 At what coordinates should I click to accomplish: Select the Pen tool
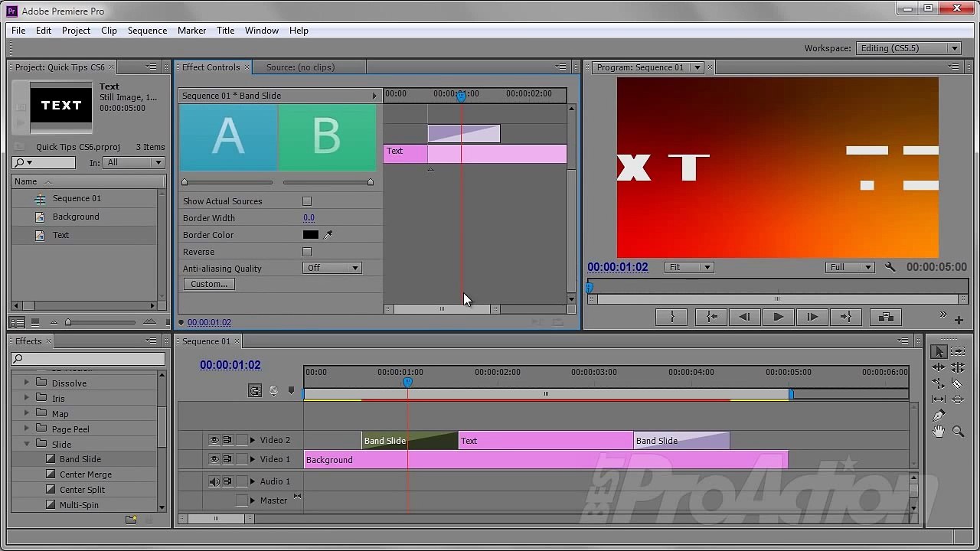pos(939,416)
